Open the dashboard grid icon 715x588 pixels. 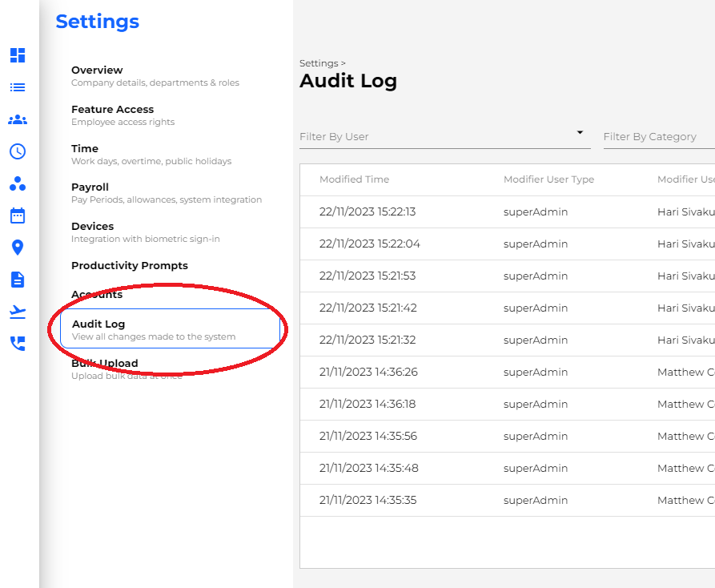tap(18, 55)
